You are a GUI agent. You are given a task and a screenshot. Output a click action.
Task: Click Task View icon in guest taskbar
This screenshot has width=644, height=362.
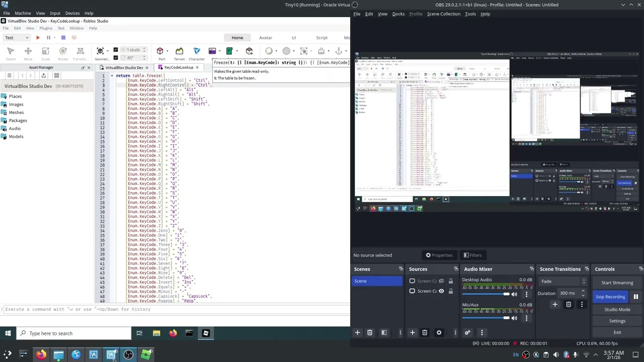point(139,333)
